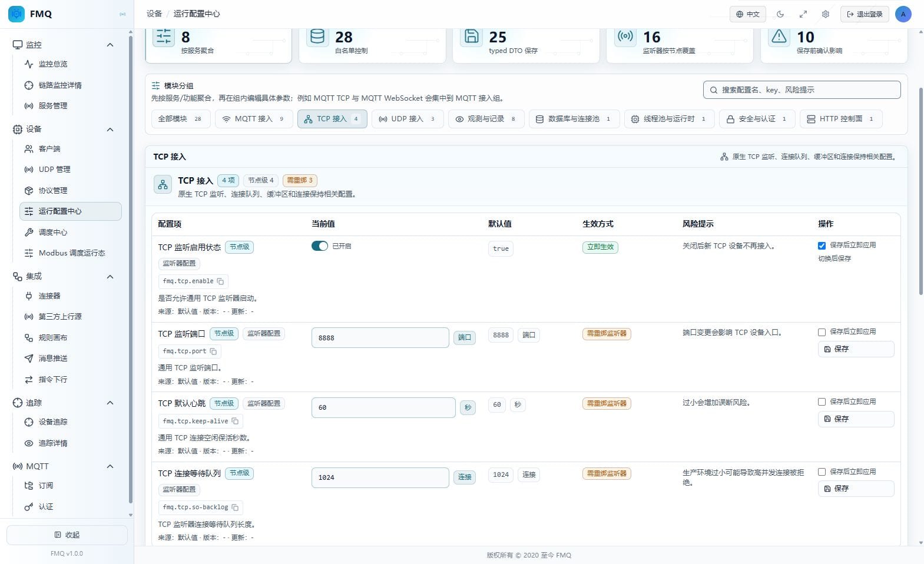This screenshot has height=564, width=924.
Task: Copy the fmq.tcp.so-backlog key
Action: tap(235, 507)
